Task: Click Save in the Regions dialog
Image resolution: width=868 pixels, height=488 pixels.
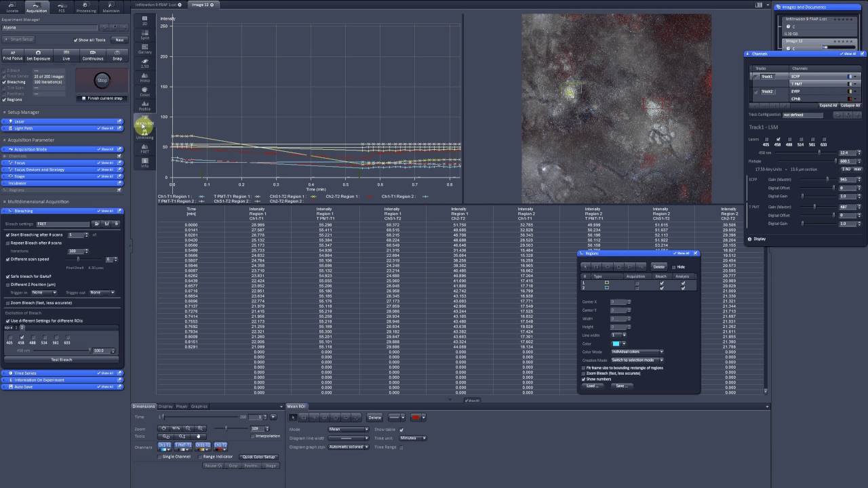Action: (x=620, y=386)
